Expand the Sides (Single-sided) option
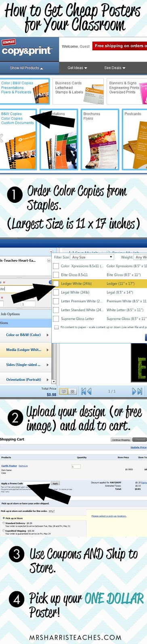This screenshot has height=644, width=147. (x=26, y=365)
